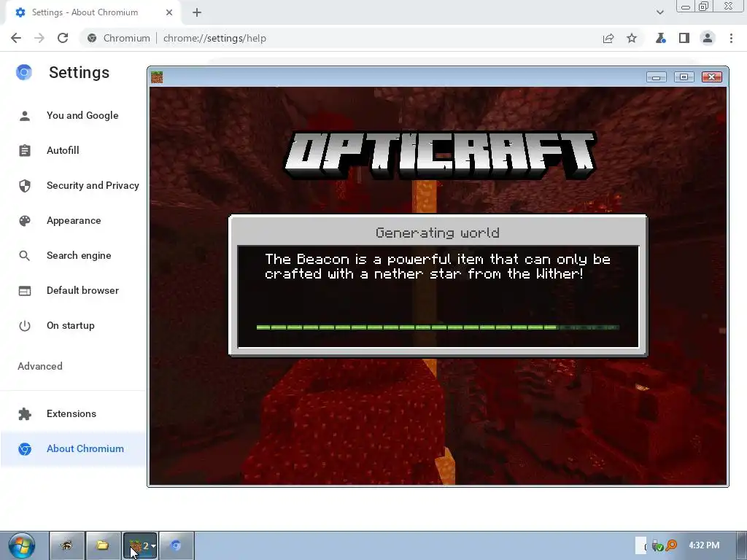Select About Chromium in sidebar
747x560 pixels.
point(74,448)
